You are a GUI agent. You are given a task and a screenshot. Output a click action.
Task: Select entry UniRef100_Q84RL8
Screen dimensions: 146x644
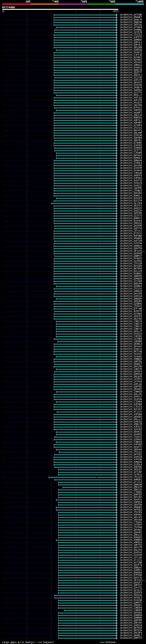coord(131,344)
